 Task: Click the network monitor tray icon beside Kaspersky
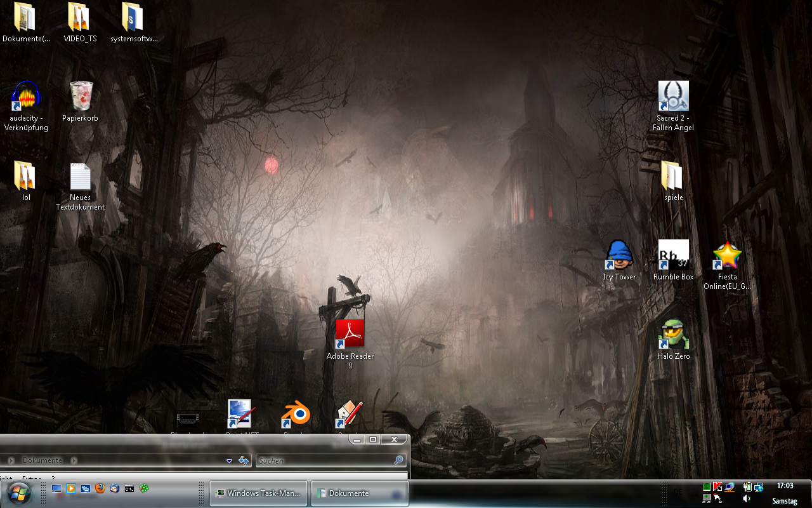(730, 487)
